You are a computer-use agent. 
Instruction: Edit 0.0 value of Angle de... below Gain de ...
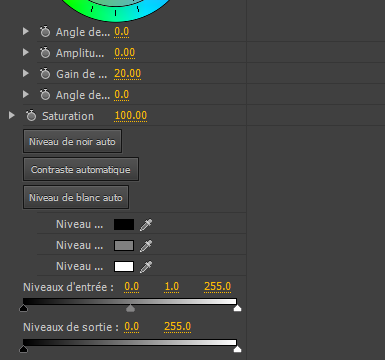pos(121,95)
